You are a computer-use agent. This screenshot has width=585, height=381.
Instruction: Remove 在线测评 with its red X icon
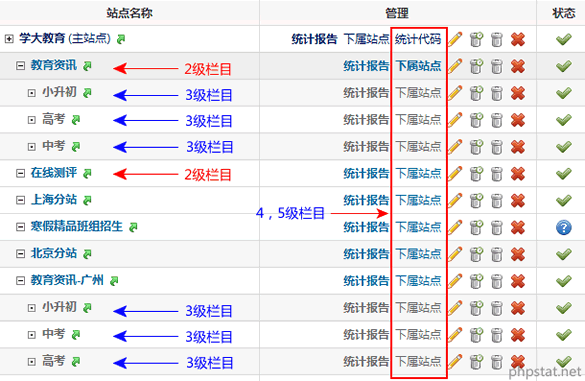point(518,174)
